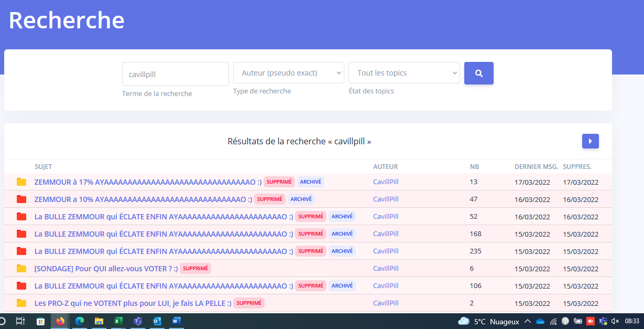Open weather widget showing 5°C Nuageux
Screen dimensions: 644x329
(x=488, y=321)
